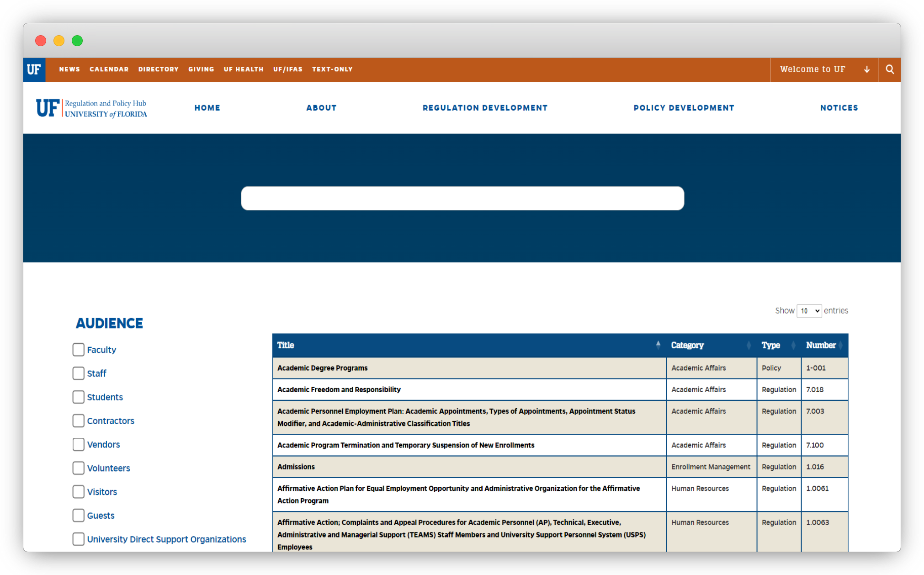Click the green window zoom button
924x575 pixels.
77,41
